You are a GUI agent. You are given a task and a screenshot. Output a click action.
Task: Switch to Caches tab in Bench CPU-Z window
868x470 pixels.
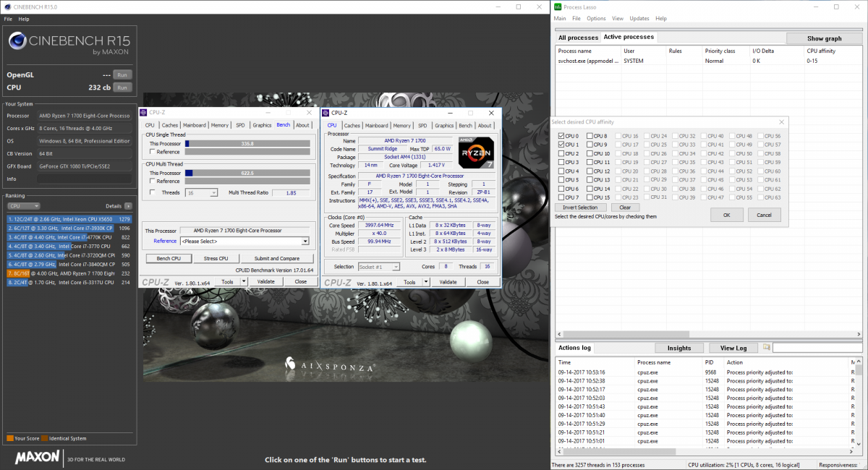(x=169, y=125)
